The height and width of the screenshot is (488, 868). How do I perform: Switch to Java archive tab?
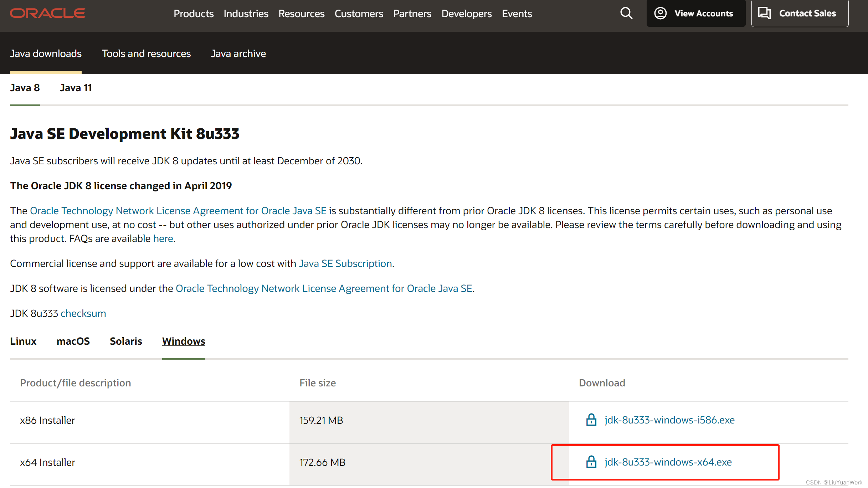click(x=238, y=53)
